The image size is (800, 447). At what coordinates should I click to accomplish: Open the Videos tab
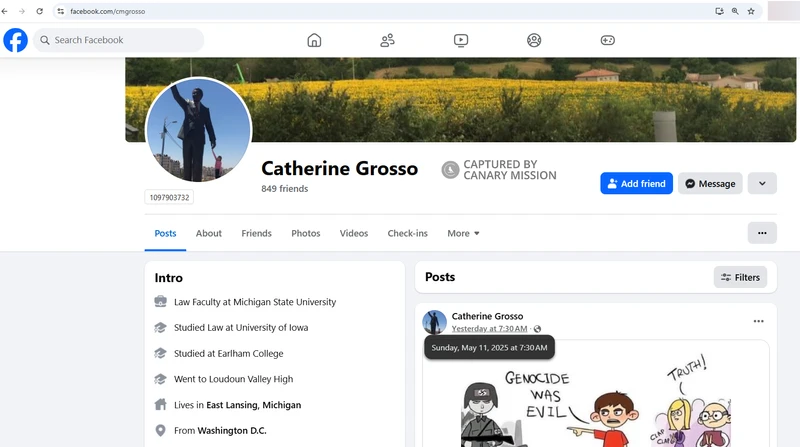tap(354, 233)
